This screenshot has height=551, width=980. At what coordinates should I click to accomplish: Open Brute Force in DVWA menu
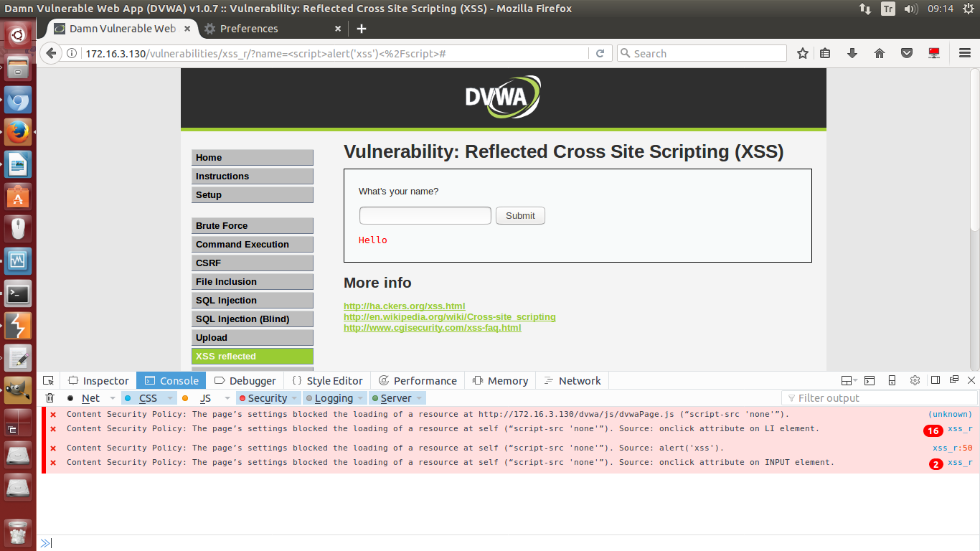253,225
